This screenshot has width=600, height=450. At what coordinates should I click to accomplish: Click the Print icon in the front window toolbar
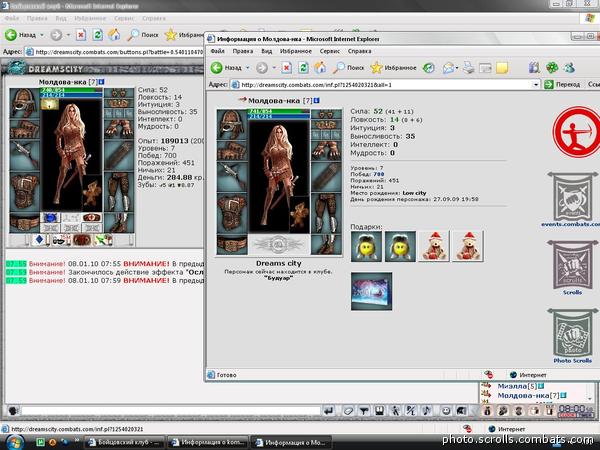tap(468, 68)
